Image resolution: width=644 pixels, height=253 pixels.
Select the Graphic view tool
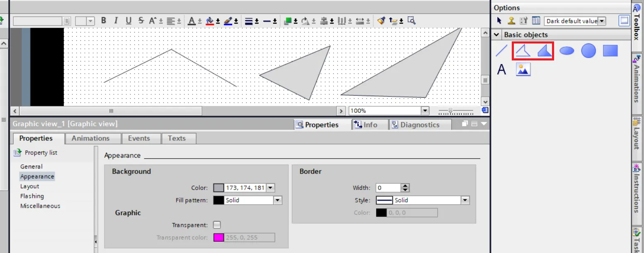click(x=523, y=70)
